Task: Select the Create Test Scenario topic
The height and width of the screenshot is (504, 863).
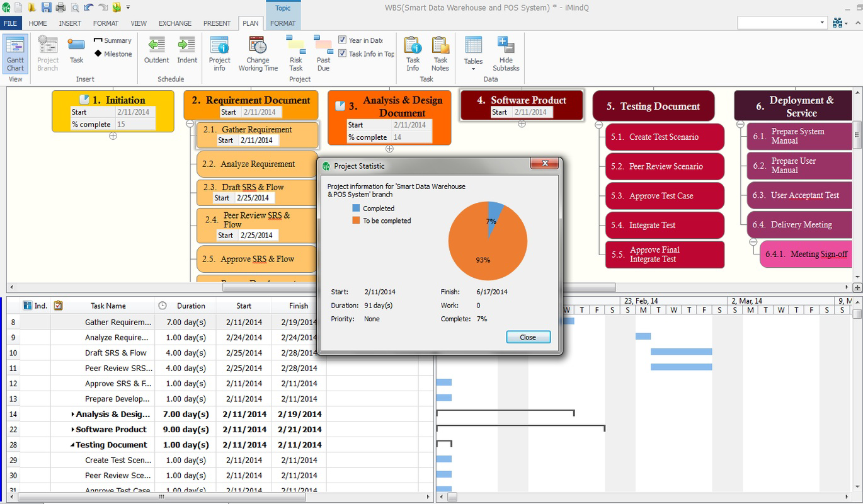Action: [x=664, y=137]
